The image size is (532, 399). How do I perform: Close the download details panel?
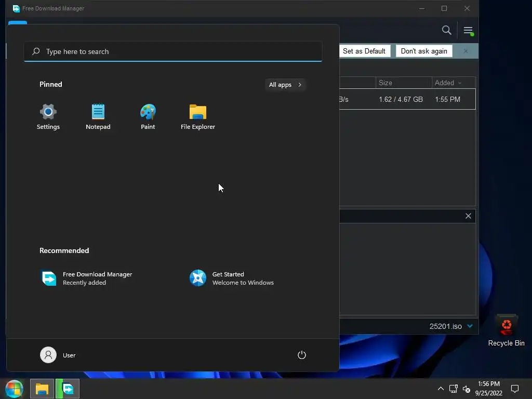pyautogui.click(x=468, y=216)
